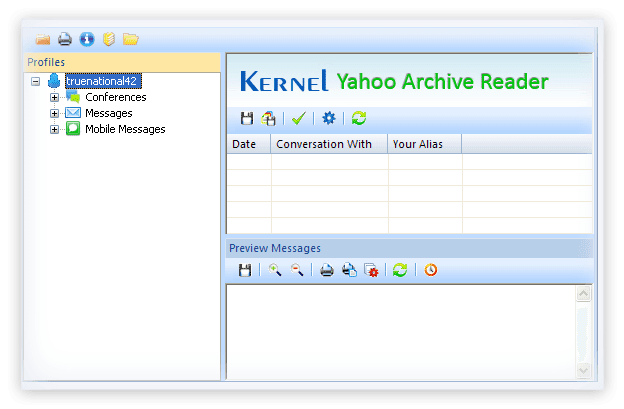Click the page icon with red gear
The width and height of the screenshot is (624, 409).
pyautogui.click(x=371, y=271)
